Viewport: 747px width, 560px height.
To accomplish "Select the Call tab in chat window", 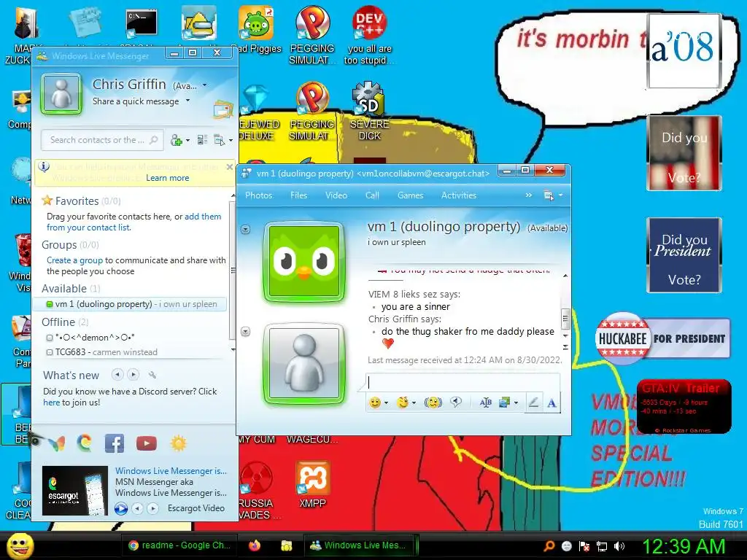I will [x=372, y=195].
